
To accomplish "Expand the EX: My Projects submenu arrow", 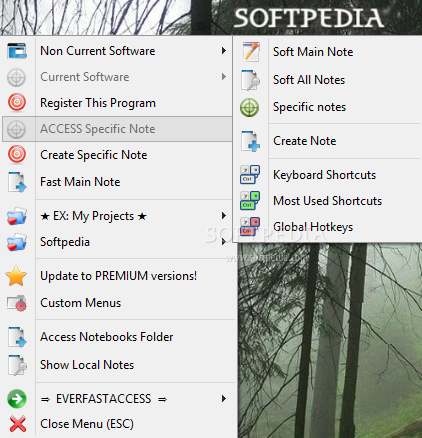I will (x=224, y=216).
